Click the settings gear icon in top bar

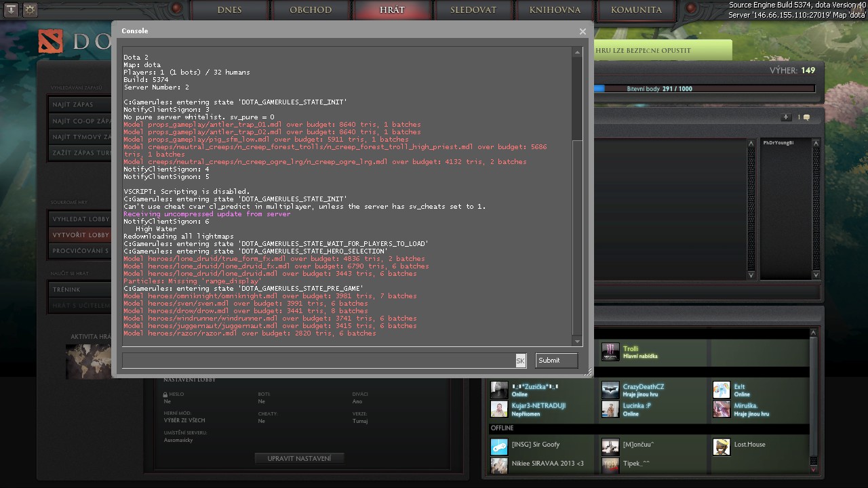(31, 9)
